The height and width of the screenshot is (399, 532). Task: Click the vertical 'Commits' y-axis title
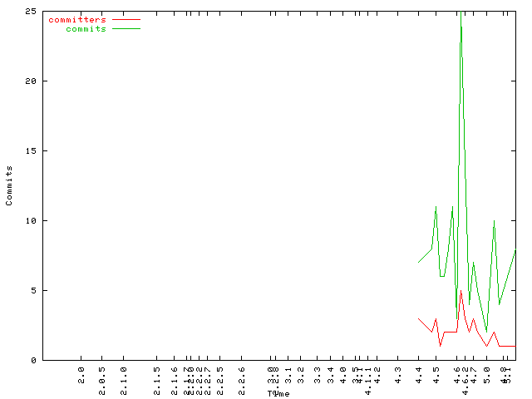click(9, 185)
